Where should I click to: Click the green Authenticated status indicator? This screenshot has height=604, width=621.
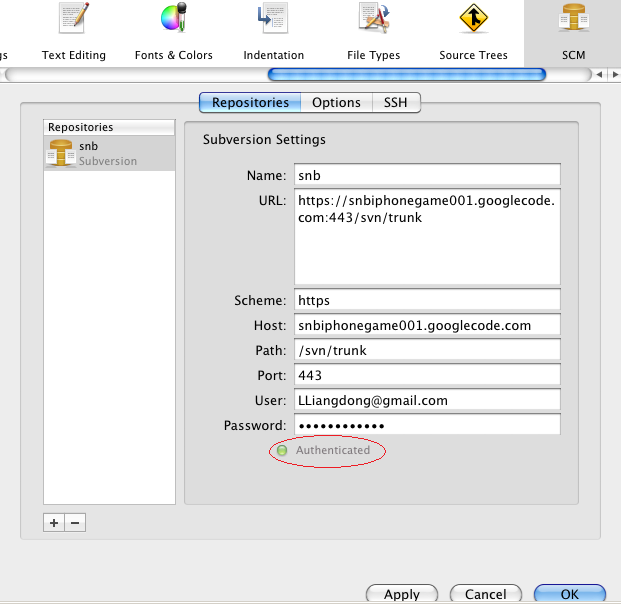click(282, 450)
